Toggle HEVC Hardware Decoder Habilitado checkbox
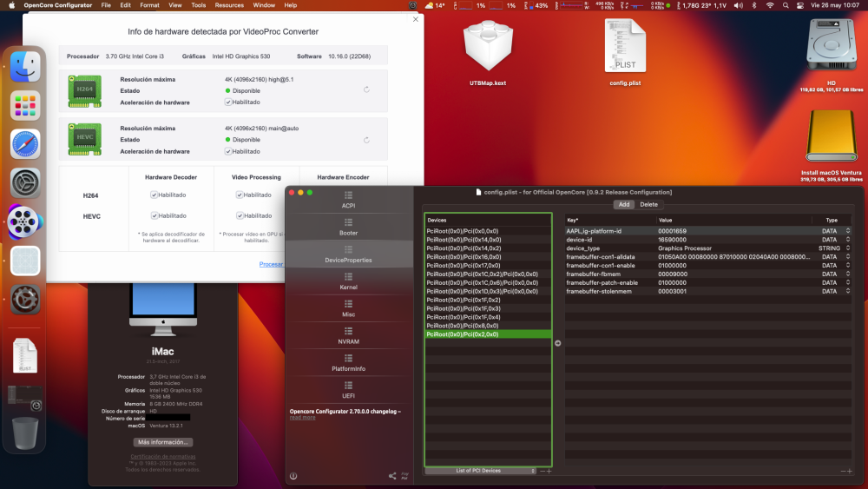868x489 pixels. tap(154, 215)
